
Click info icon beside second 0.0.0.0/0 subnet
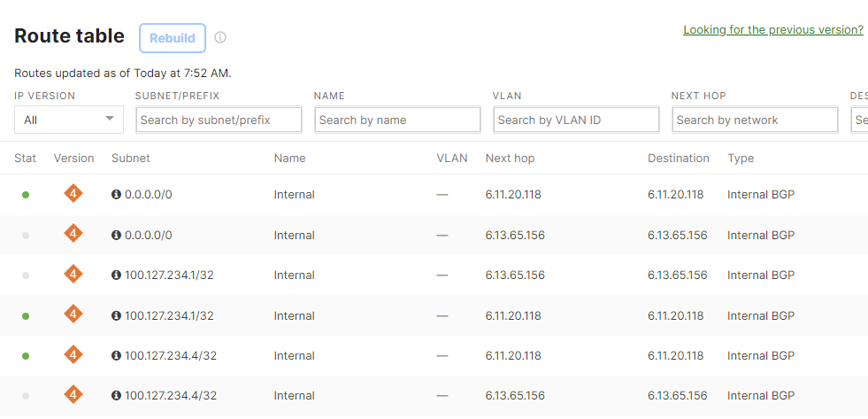[116, 236]
